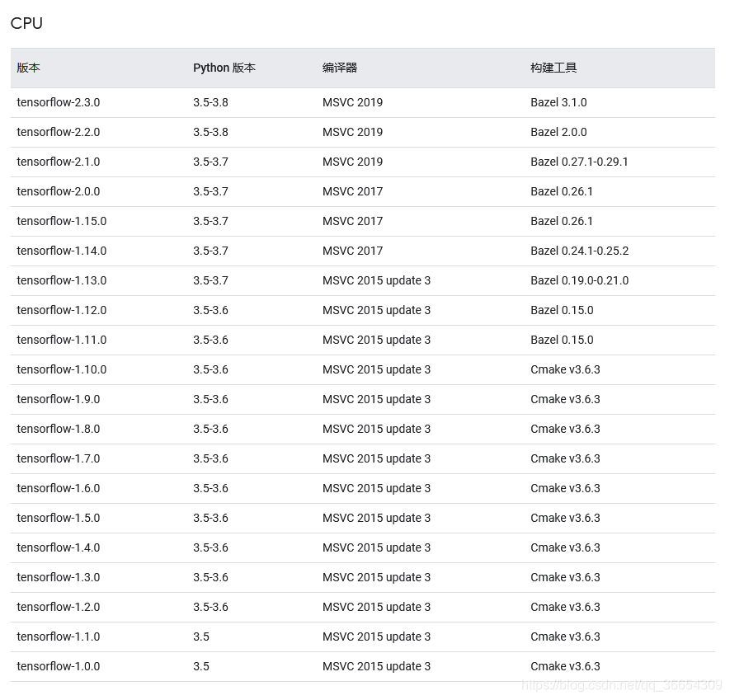Image resolution: width=730 pixels, height=700 pixels.
Task: Select Bazel 0.15.0 in tensorflow-1.12.0 row
Action: 562,311
